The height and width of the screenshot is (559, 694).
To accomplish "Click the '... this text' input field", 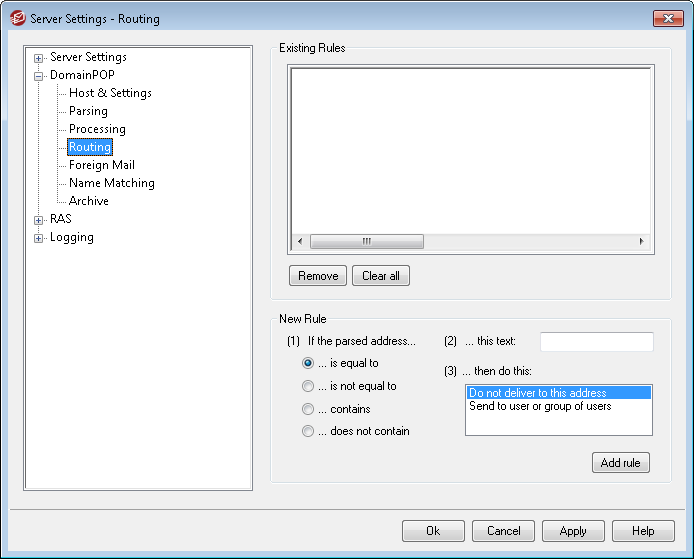I will [596, 342].
